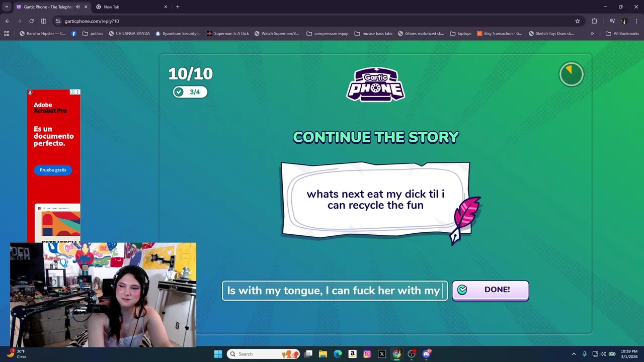Screen dimensions: 644x362
Task: Click the ad info icon on Adobe banner
Action: (72, 93)
